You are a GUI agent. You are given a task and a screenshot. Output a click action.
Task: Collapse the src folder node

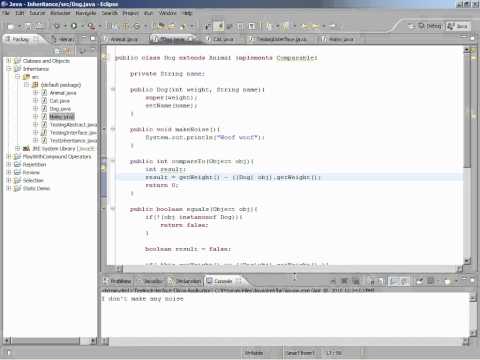coord(18,77)
